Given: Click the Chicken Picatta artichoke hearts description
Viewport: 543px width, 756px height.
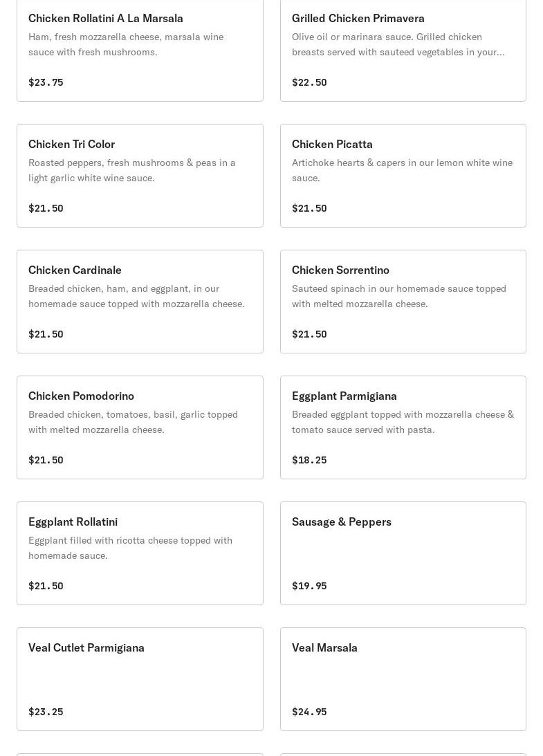Looking at the screenshot, I should [x=402, y=170].
